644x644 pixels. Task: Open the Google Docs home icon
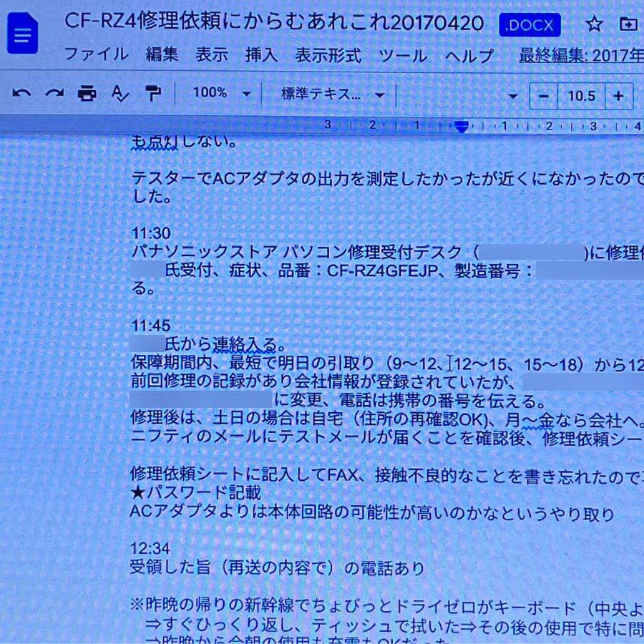23,33
